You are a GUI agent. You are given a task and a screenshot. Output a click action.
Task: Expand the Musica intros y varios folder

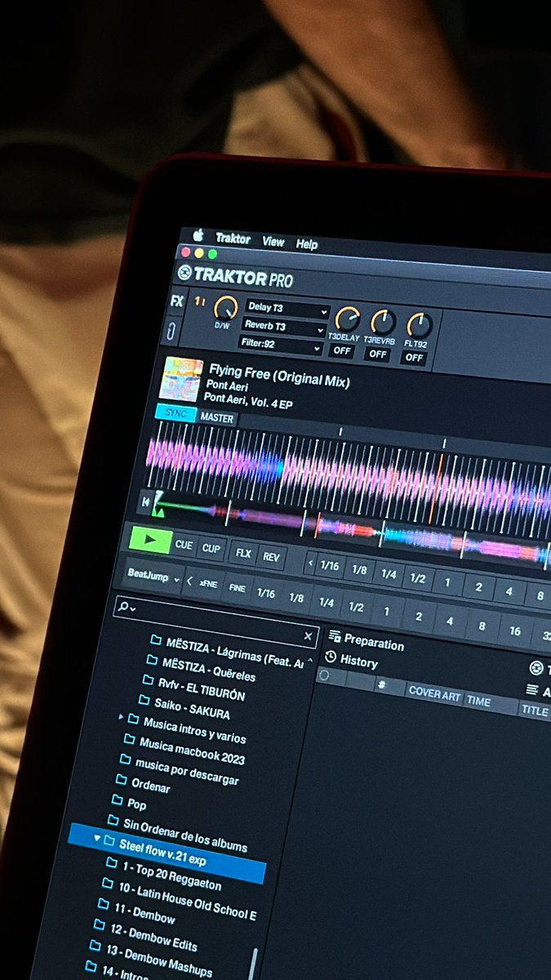(x=122, y=717)
